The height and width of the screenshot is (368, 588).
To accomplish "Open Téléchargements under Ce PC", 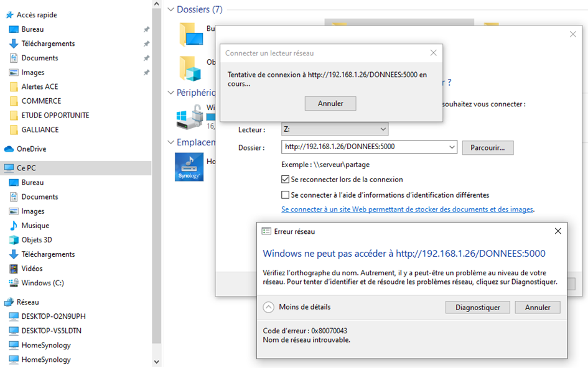I will click(48, 254).
